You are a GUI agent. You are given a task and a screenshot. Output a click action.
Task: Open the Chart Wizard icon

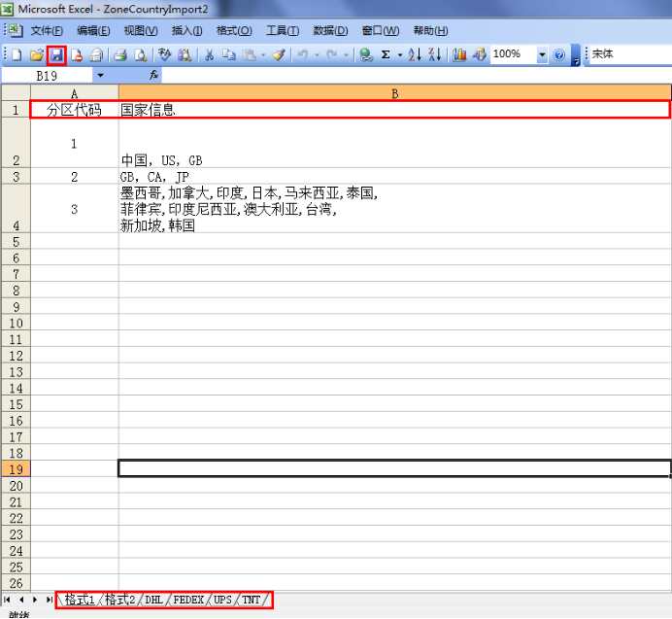coord(459,55)
